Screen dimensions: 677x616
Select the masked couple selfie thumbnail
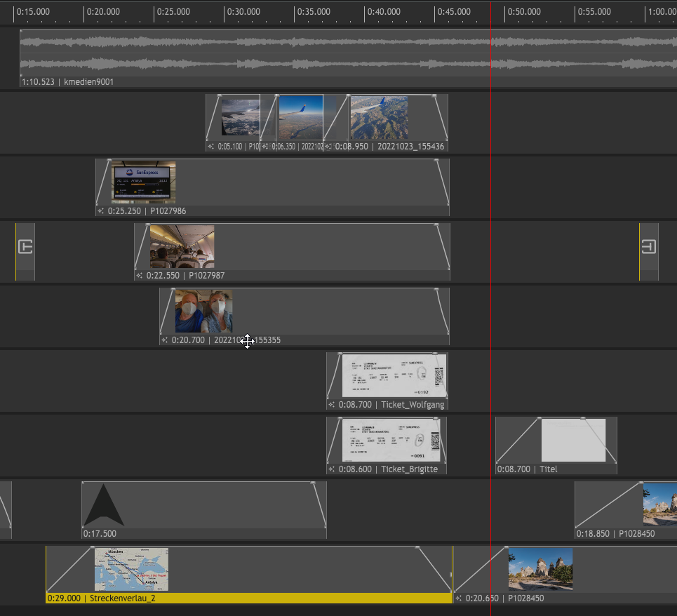point(203,312)
